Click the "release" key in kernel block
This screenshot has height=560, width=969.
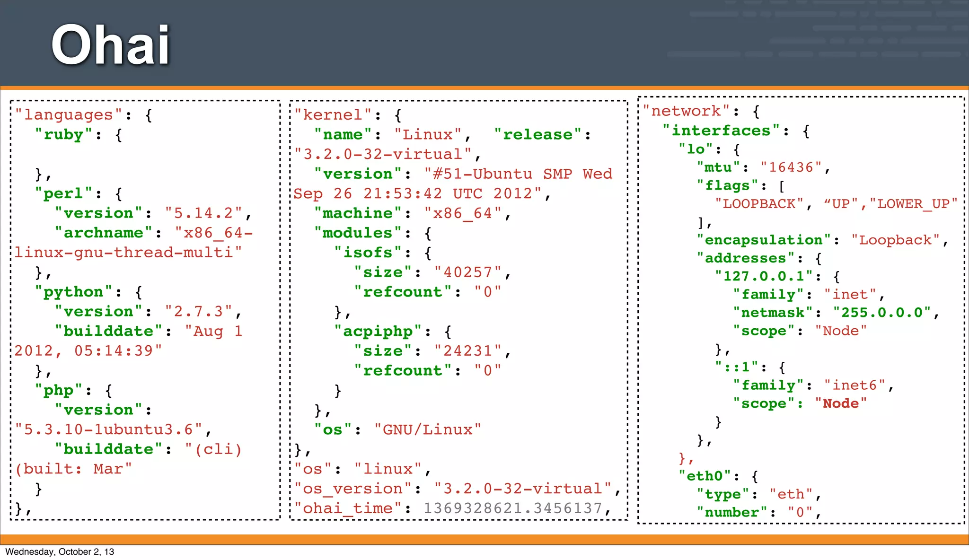point(537,135)
